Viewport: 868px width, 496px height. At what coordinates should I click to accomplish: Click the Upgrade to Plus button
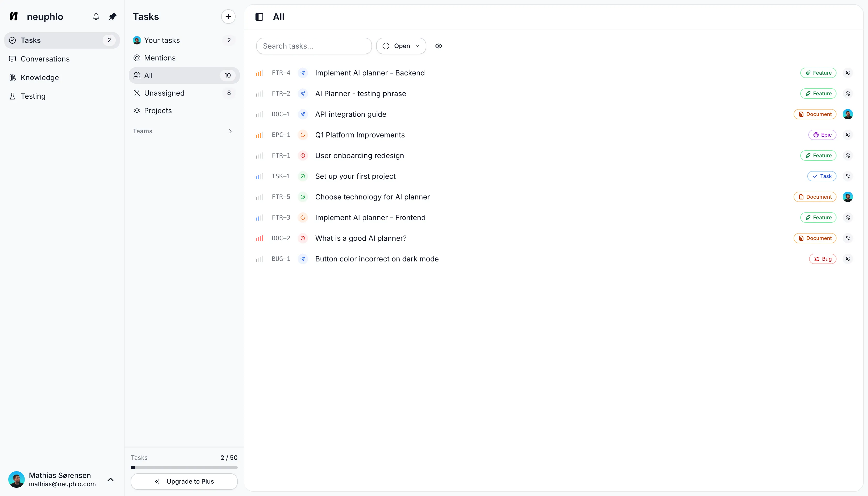184,481
